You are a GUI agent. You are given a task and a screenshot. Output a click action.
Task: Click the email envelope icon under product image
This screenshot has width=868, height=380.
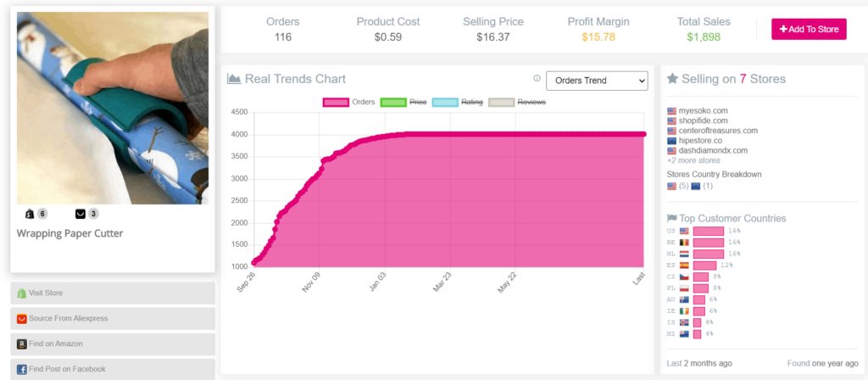pos(81,214)
